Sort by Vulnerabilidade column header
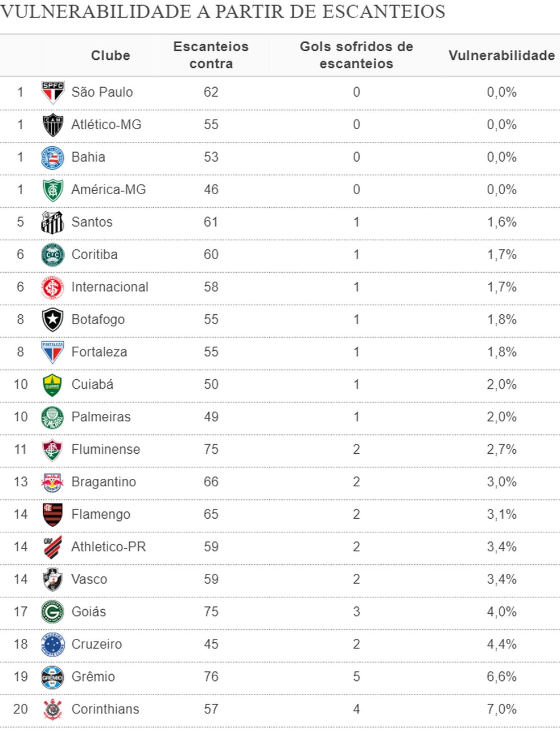The width and height of the screenshot is (560, 751). pos(501,55)
